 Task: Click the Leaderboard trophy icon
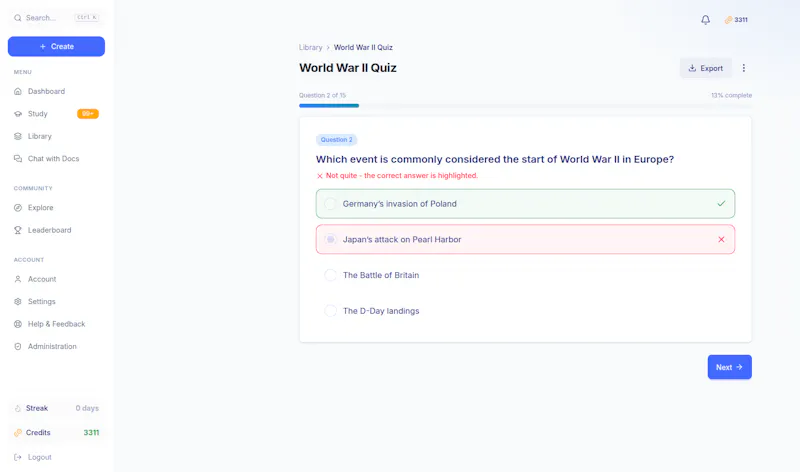coord(18,230)
